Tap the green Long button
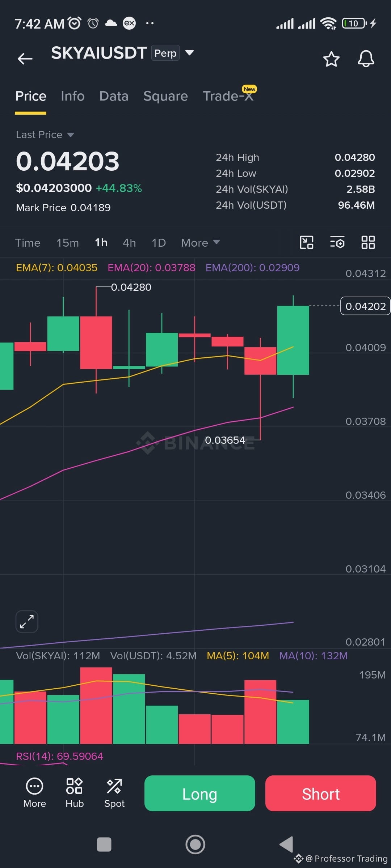 pyautogui.click(x=200, y=793)
